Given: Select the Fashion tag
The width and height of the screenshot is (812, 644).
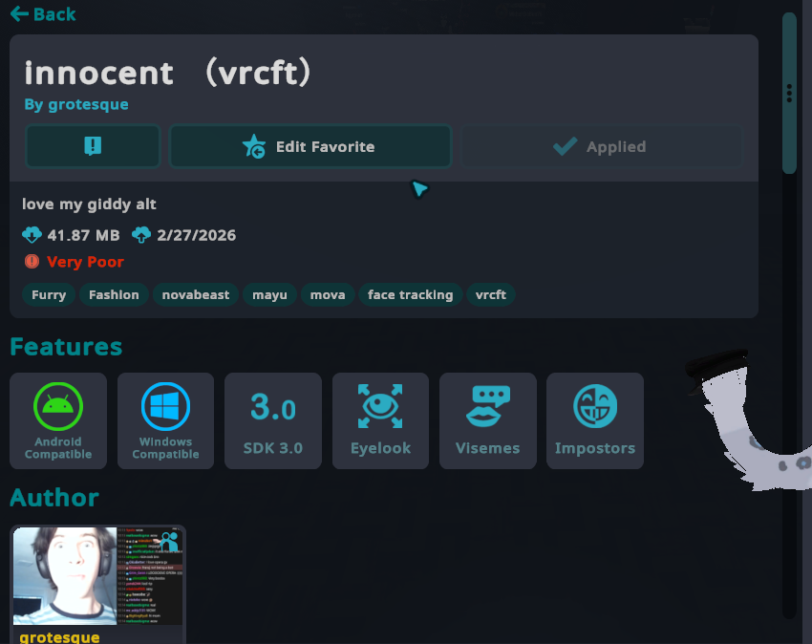Looking at the screenshot, I should [114, 295].
